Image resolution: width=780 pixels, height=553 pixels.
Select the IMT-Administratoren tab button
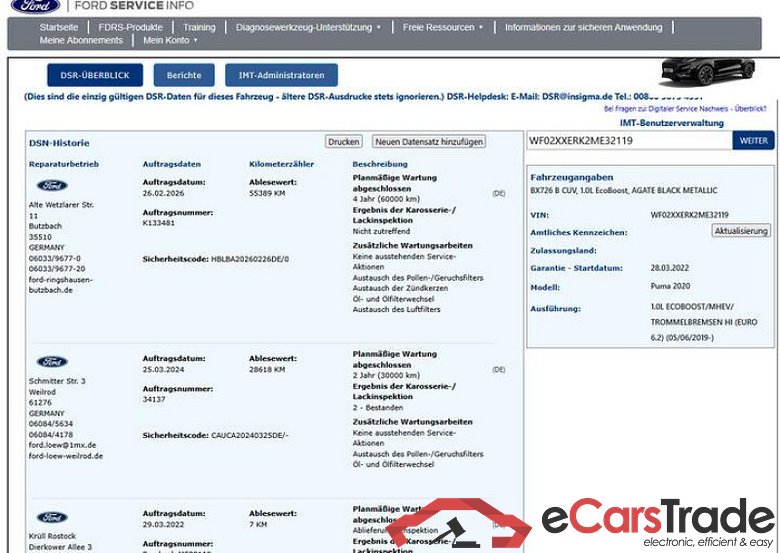(282, 75)
